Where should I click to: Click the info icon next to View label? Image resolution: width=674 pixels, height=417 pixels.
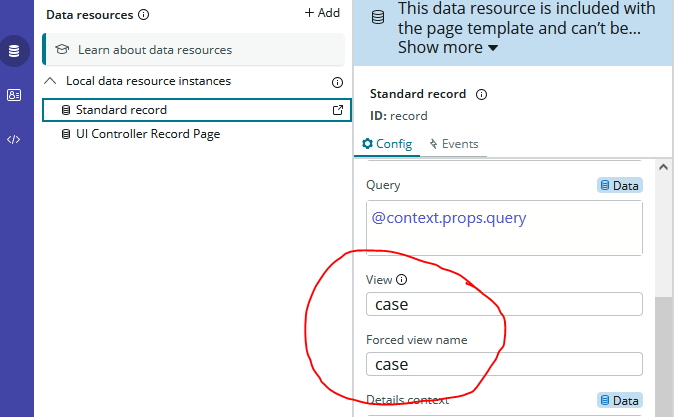pyautogui.click(x=402, y=281)
